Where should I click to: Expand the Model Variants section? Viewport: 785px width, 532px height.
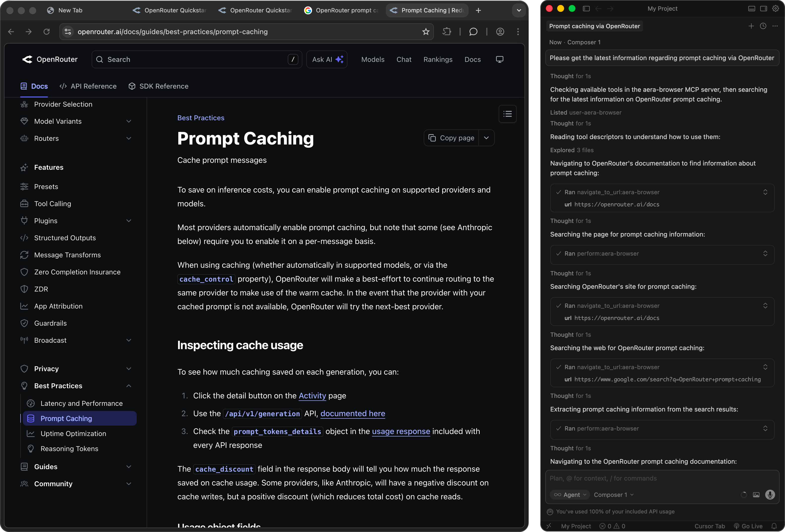128,121
